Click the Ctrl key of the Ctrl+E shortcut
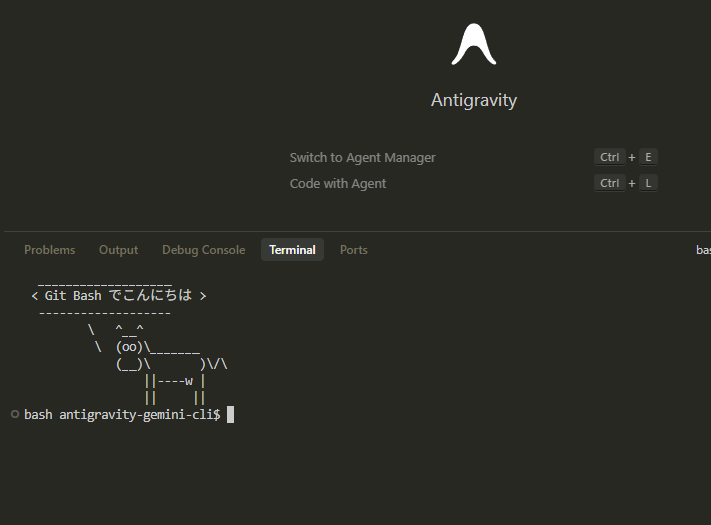This screenshot has height=525, width=711. pyautogui.click(x=609, y=157)
